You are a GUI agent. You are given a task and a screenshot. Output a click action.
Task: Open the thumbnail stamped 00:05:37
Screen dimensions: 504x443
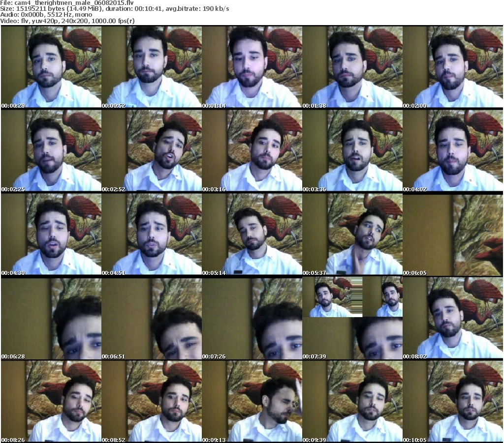(x=352, y=235)
